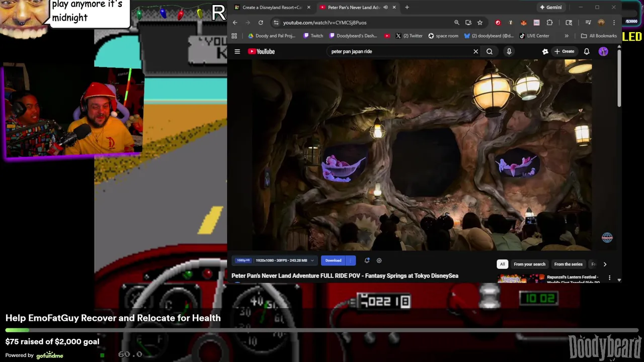
Task: Select the From your search chip
Action: pyautogui.click(x=529, y=264)
